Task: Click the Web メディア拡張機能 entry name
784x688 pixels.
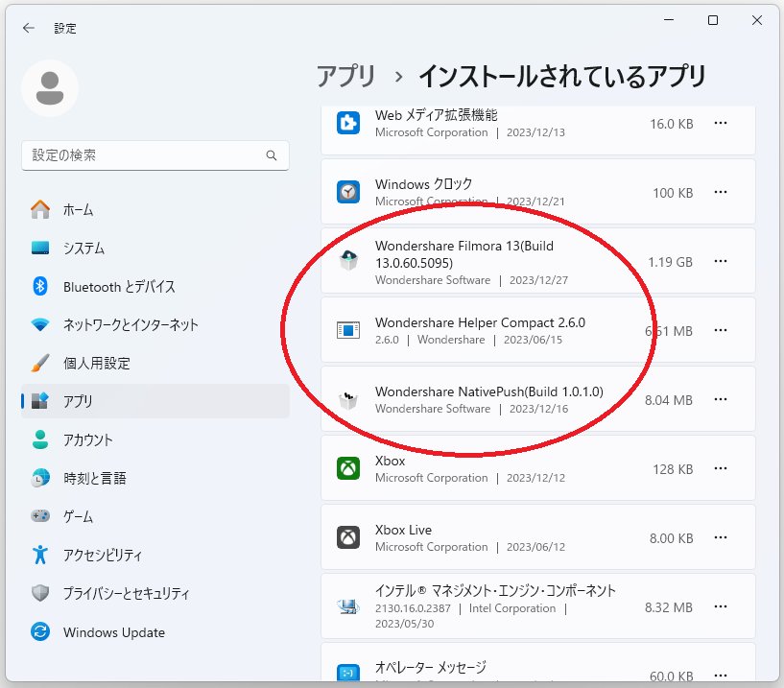Action: click(437, 115)
